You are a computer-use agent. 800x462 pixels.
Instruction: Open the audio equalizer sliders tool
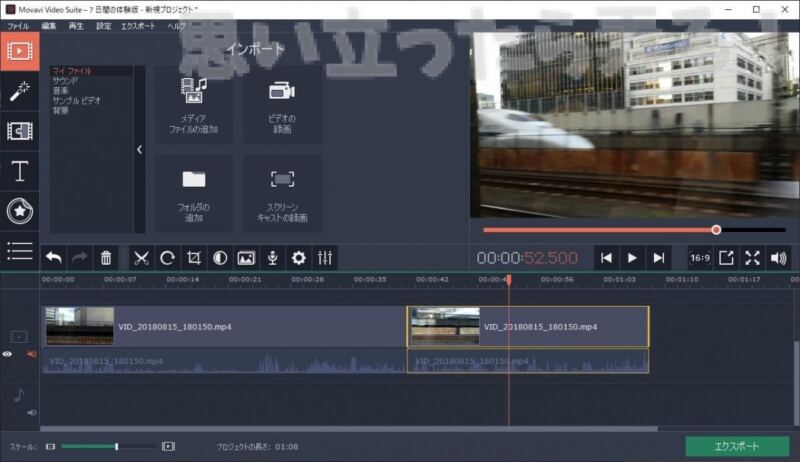(325, 258)
